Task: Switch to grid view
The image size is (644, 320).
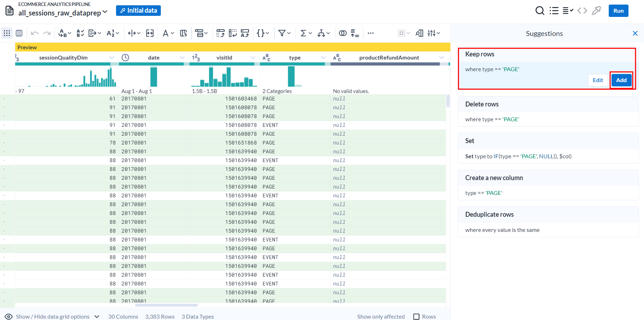Action: coord(7,33)
